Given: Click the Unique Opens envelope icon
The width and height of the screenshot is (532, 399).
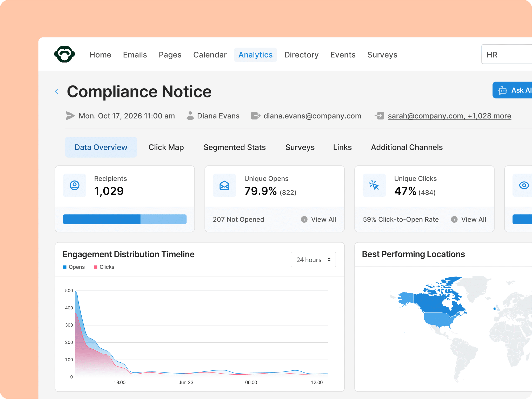Looking at the screenshot, I should [x=224, y=185].
